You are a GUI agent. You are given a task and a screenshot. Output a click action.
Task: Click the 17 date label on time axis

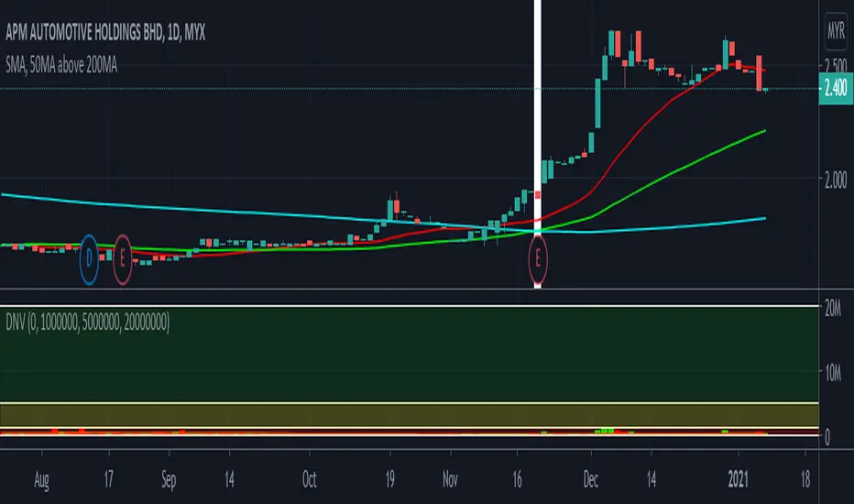(108, 479)
